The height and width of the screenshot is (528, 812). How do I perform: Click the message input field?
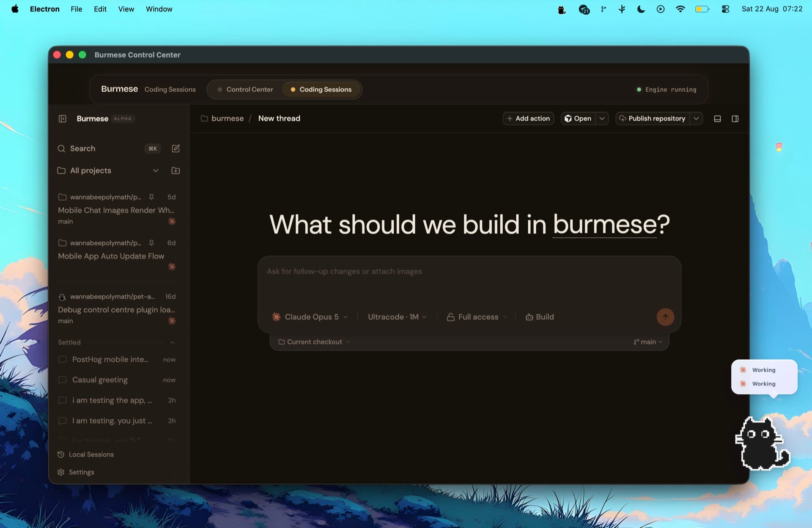pyautogui.click(x=469, y=279)
